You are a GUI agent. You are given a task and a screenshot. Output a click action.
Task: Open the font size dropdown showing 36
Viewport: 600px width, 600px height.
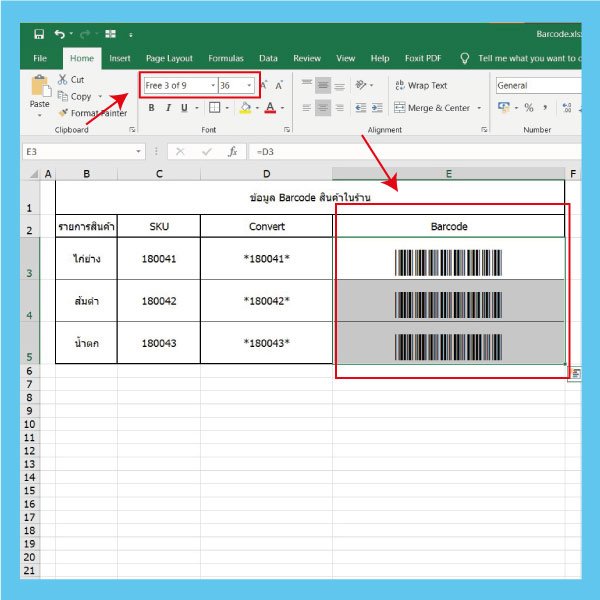tap(249, 85)
